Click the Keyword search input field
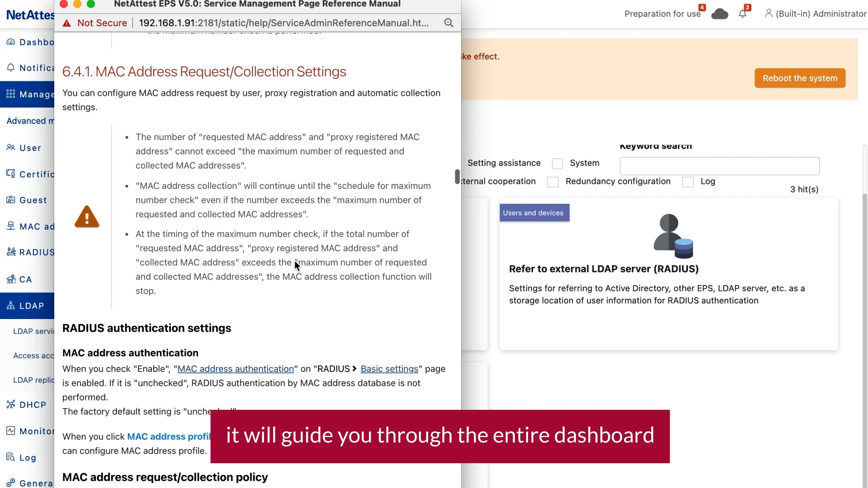This screenshot has height=488, width=868. coord(719,166)
